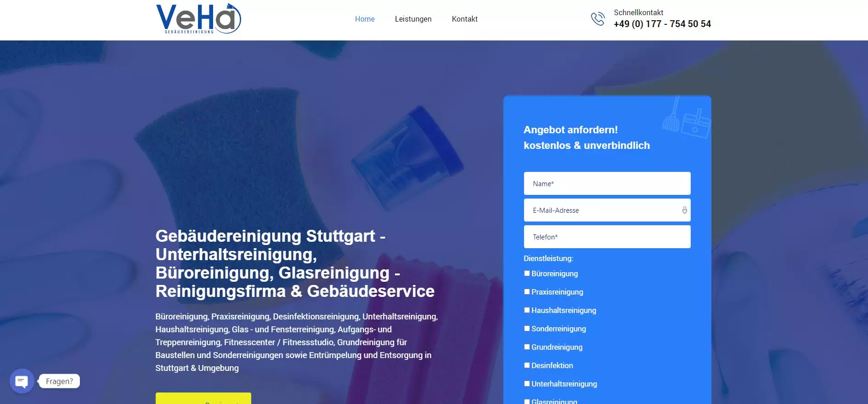Toggle the Grundreinigung checkbox
The width and height of the screenshot is (868, 404).
[527, 347]
